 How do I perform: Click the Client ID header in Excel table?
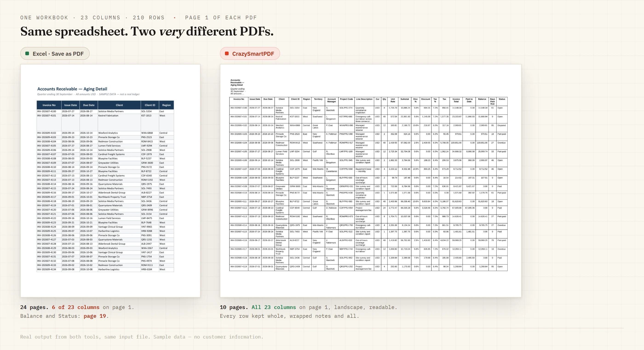tap(150, 105)
